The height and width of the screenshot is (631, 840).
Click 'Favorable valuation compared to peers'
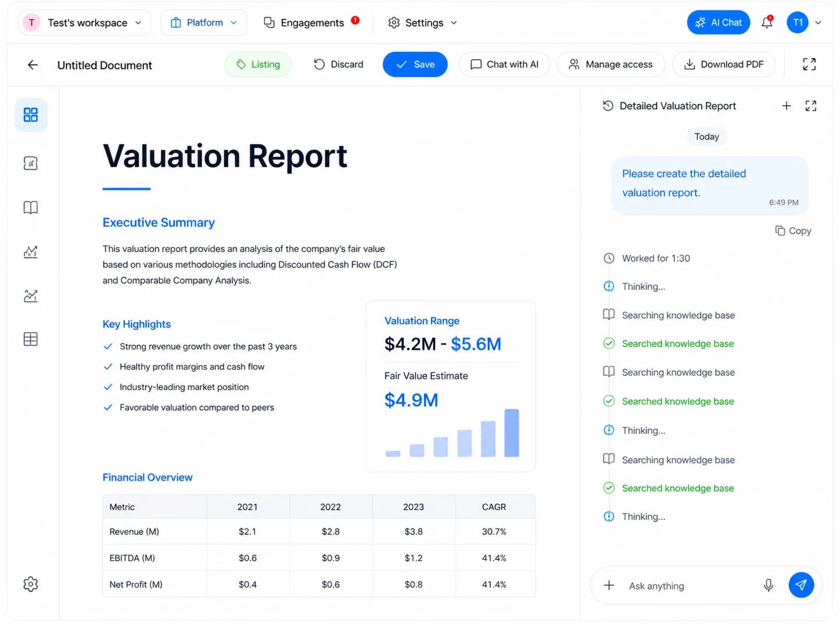[x=197, y=408]
